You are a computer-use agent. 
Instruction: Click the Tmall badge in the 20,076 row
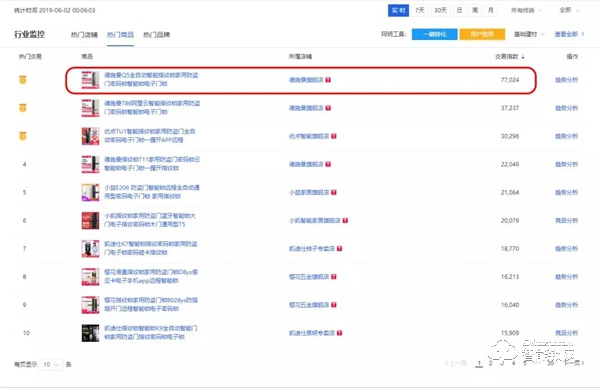[x=345, y=220]
